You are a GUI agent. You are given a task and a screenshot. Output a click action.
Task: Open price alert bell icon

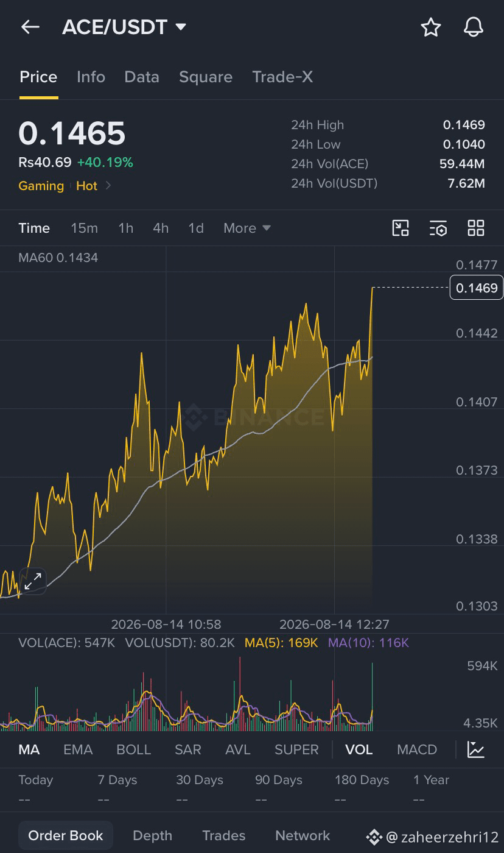point(474,27)
